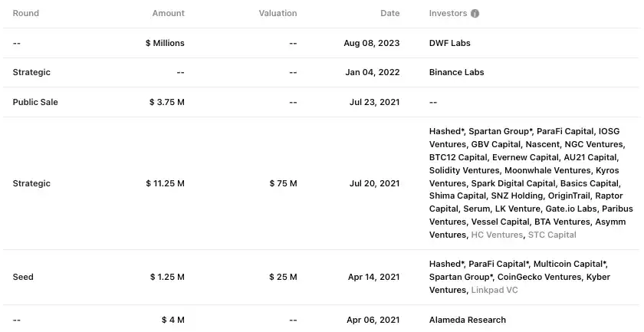This screenshot has height=332, width=644.
Task: Sort by the Amount column header
Action: 168,13
